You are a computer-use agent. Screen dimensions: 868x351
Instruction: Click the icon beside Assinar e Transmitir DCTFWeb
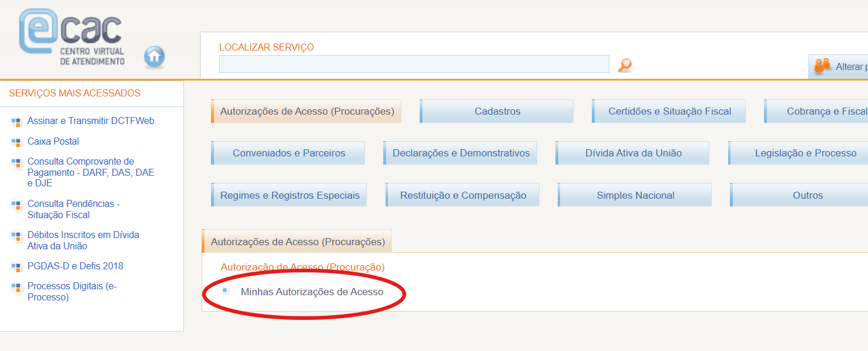(x=16, y=122)
